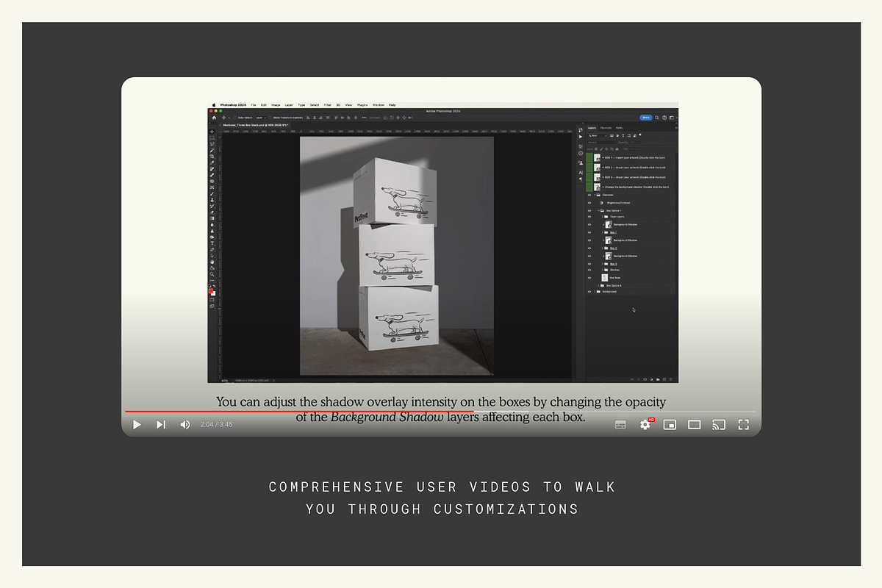
Task: Select the Box Base layer name
Action: 615,278
